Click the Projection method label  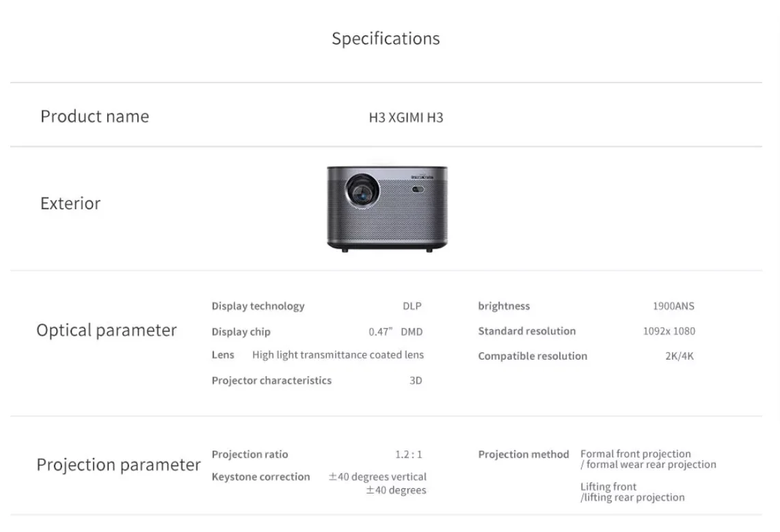(524, 455)
